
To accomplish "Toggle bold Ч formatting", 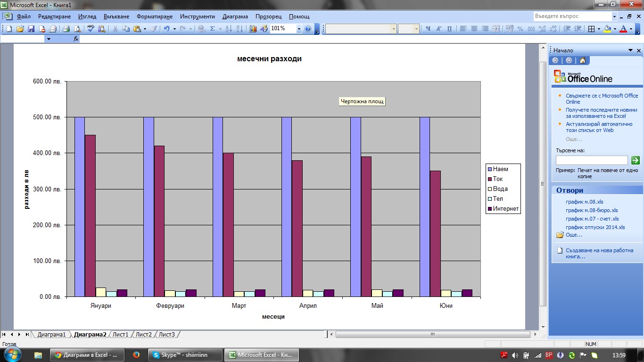I will coord(428,29).
